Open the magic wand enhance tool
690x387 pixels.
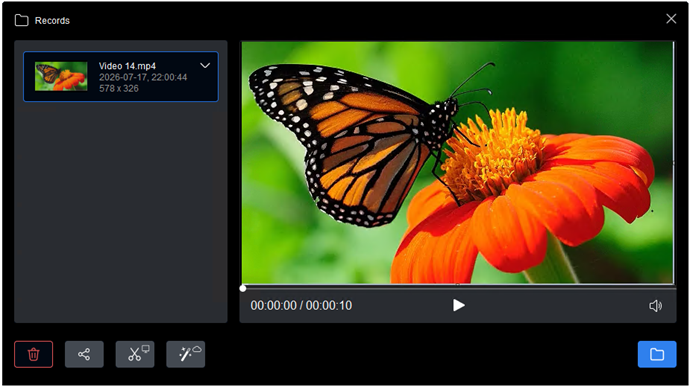(x=186, y=354)
